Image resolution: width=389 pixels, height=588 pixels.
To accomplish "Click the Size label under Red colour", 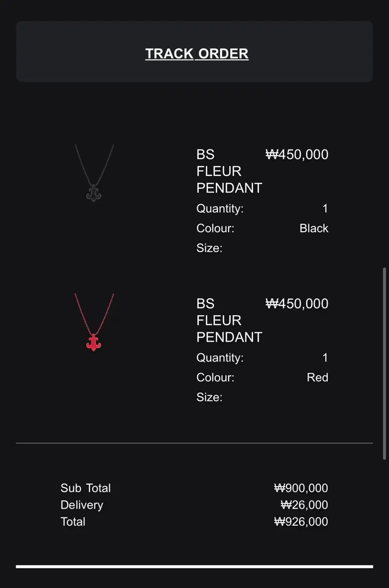I will (x=209, y=397).
